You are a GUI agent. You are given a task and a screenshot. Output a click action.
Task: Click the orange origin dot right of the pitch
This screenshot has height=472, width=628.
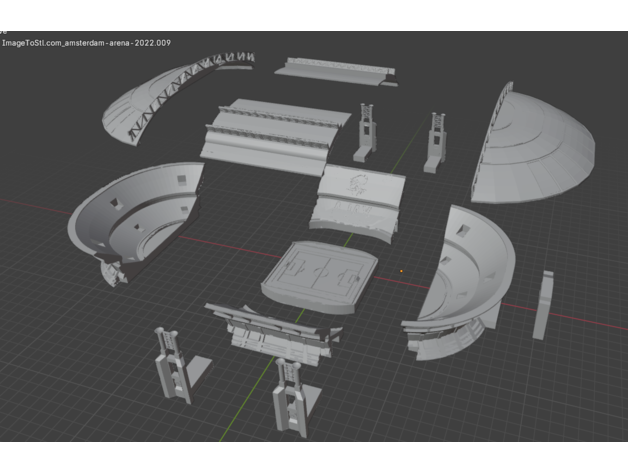[402, 268]
